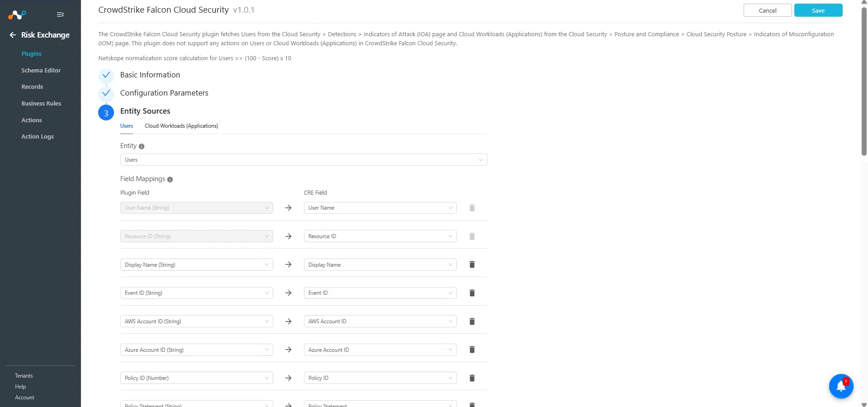Go back using Risk Exchange arrow
The height and width of the screenshot is (407, 868).
(13, 35)
